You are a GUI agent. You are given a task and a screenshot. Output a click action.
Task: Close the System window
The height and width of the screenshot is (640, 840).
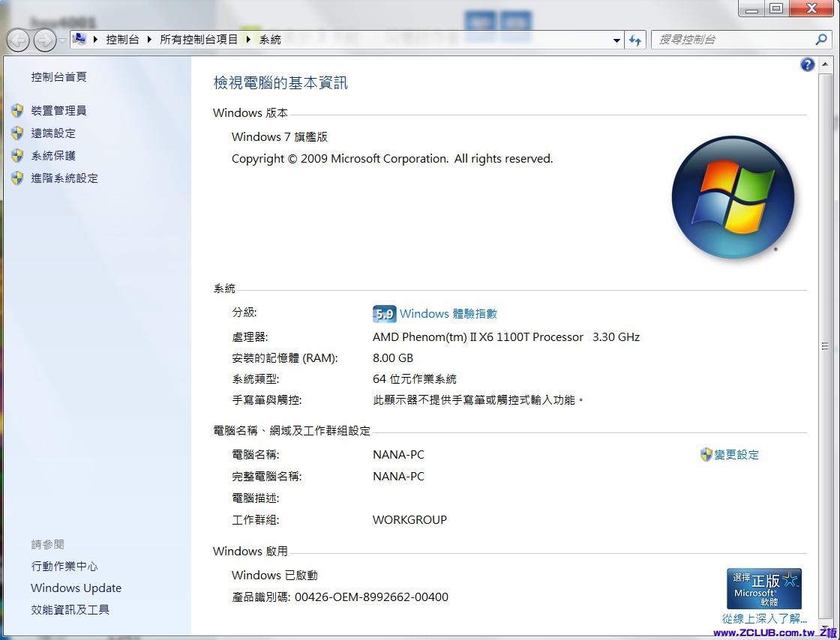tap(811, 8)
